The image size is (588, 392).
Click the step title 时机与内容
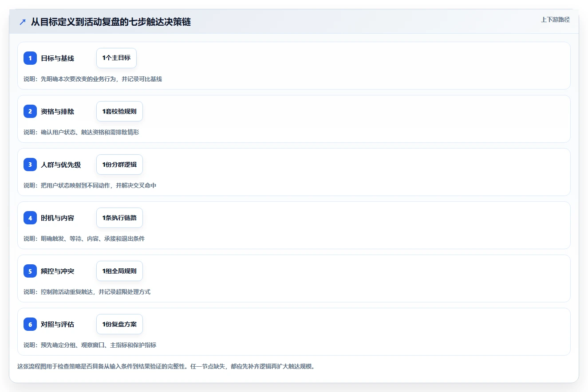pyautogui.click(x=57, y=218)
